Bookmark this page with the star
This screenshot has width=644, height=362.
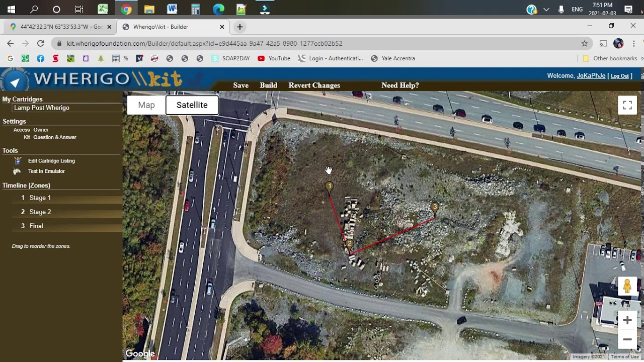[x=585, y=44]
